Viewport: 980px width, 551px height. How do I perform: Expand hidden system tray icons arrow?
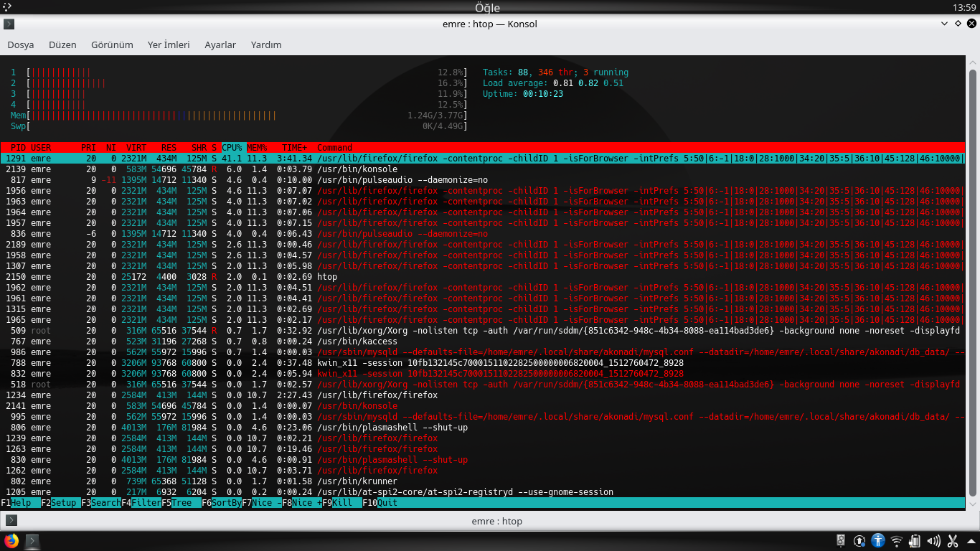click(971, 541)
